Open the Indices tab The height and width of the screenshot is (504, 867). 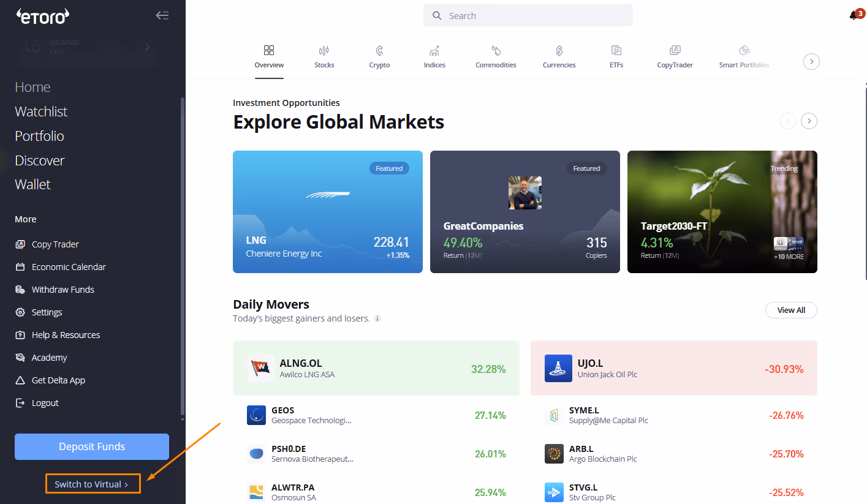(434, 57)
